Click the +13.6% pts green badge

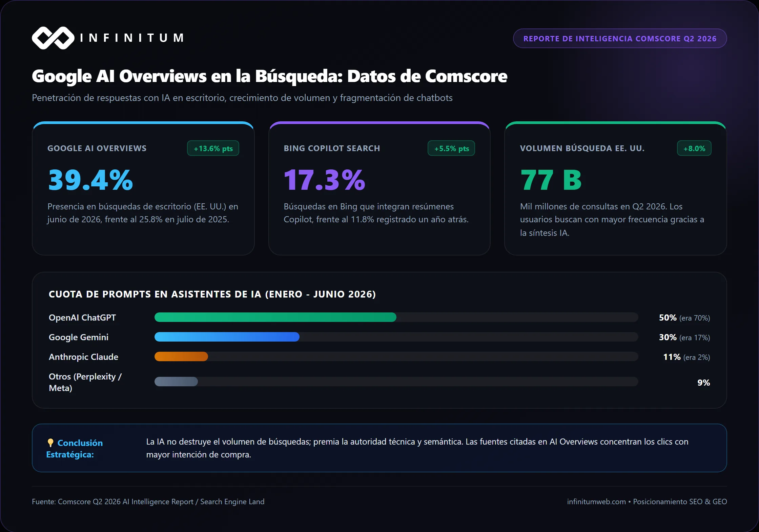pos(213,148)
